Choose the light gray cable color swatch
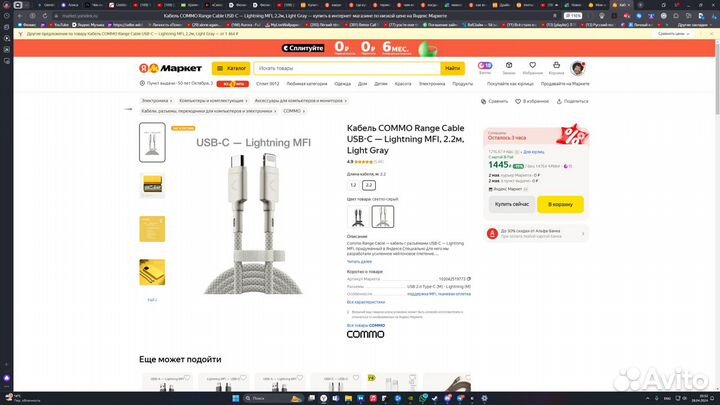 382,216
